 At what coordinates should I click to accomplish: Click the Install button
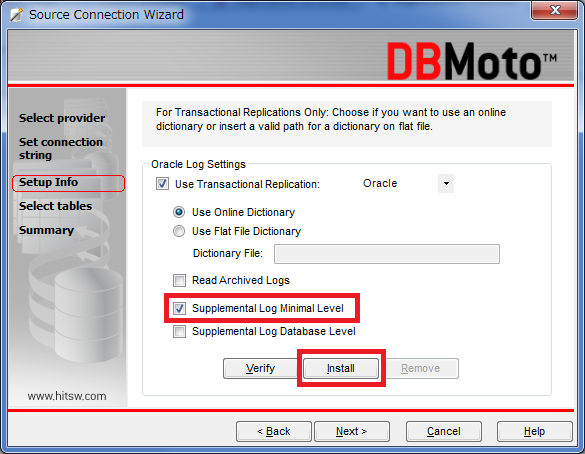coord(341,369)
